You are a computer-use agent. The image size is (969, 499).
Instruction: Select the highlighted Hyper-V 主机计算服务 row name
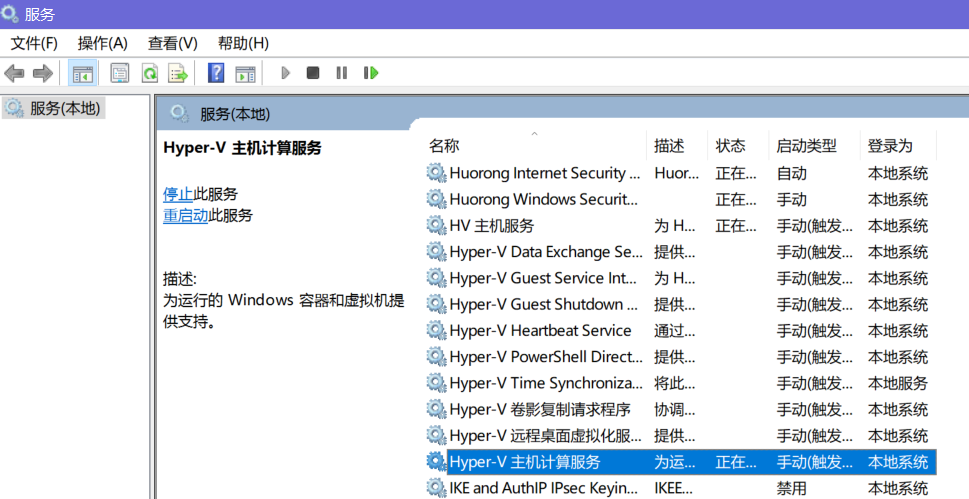525,462
